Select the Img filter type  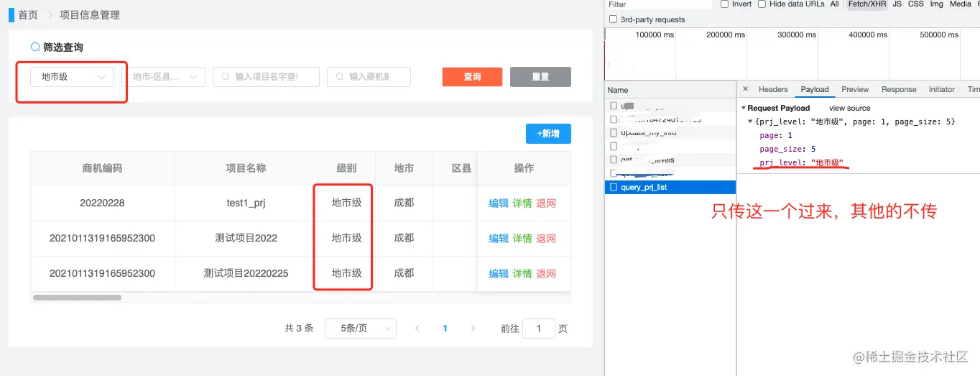click(936, 4)
